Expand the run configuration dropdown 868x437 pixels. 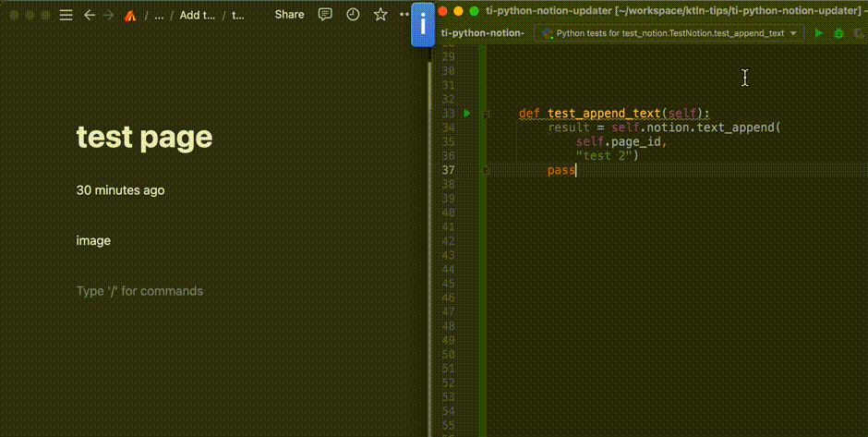[x=792, y=33]
